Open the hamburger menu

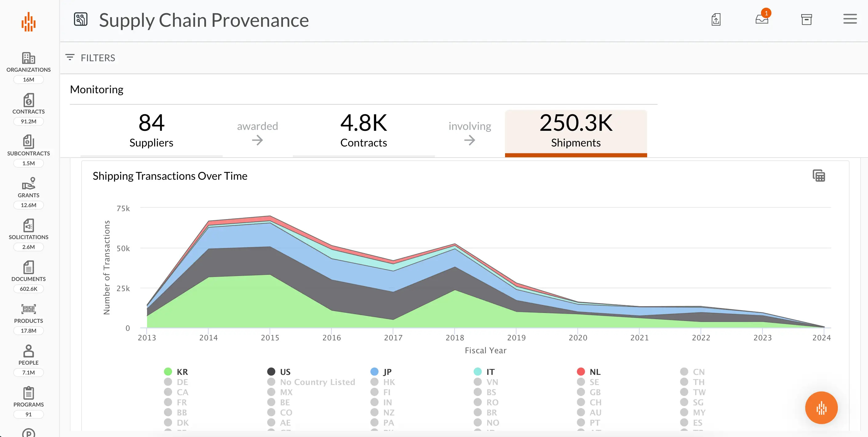850,19
